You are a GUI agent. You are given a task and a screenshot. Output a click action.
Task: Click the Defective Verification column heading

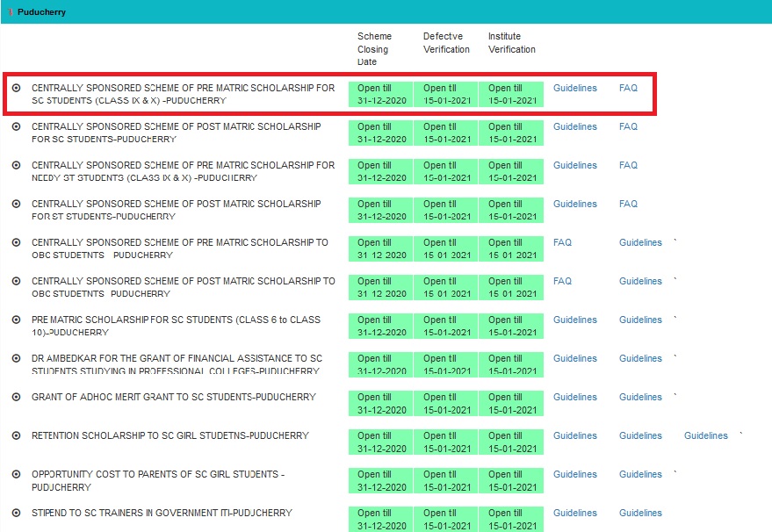click(446, 43)
